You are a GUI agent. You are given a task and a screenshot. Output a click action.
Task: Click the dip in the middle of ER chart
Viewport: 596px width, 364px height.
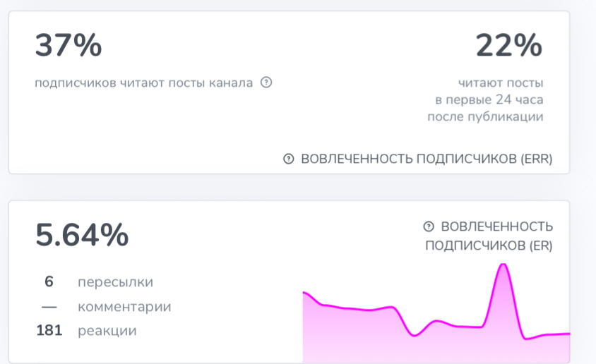[415, 335]
